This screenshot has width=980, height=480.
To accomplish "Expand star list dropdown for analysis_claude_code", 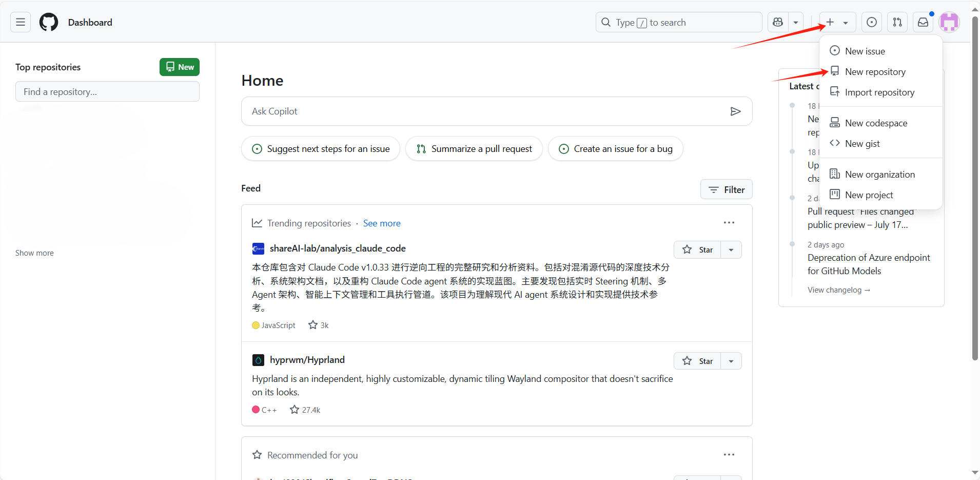I will [x=731, y=249].
